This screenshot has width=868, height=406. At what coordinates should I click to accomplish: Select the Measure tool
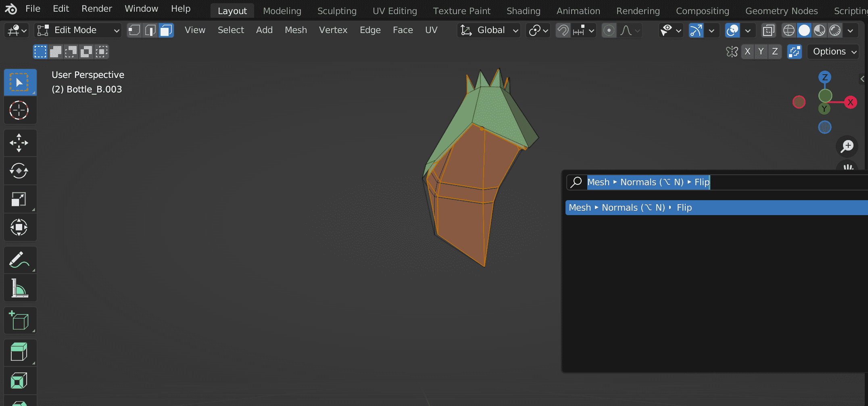tap(20, 288)
